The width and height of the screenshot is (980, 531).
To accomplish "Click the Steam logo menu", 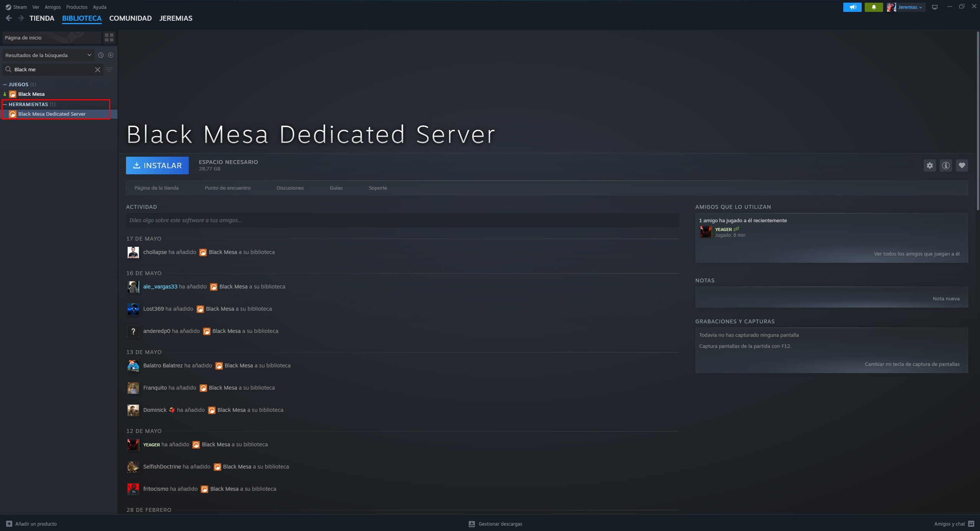I will pos(8,7).
